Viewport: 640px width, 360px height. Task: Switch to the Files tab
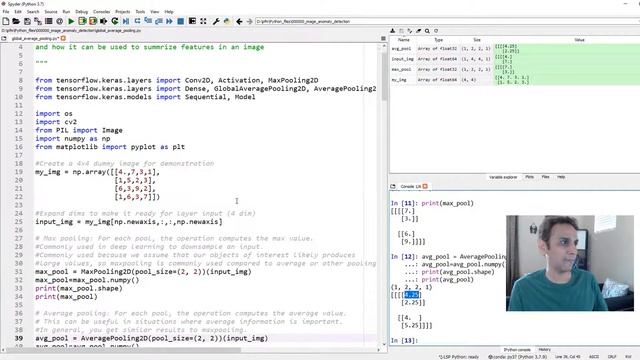545,177
